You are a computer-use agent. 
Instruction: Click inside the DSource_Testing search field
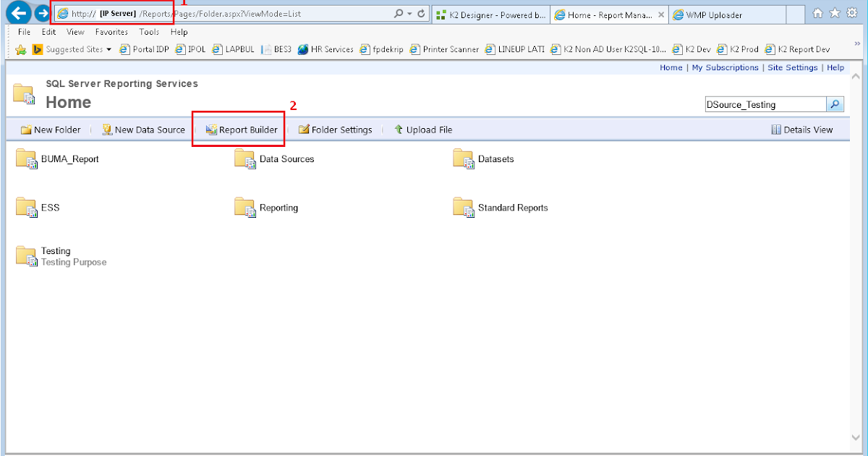tap(763, 104)
